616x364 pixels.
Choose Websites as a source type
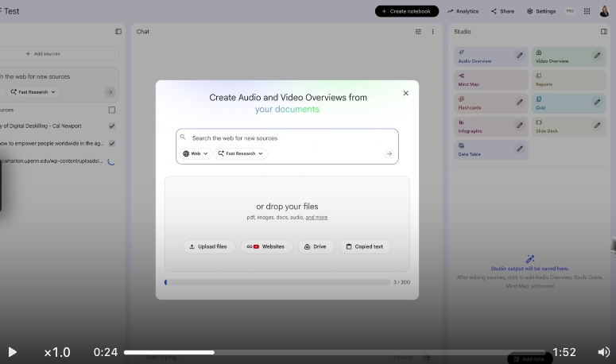click(x=266, y=246)
